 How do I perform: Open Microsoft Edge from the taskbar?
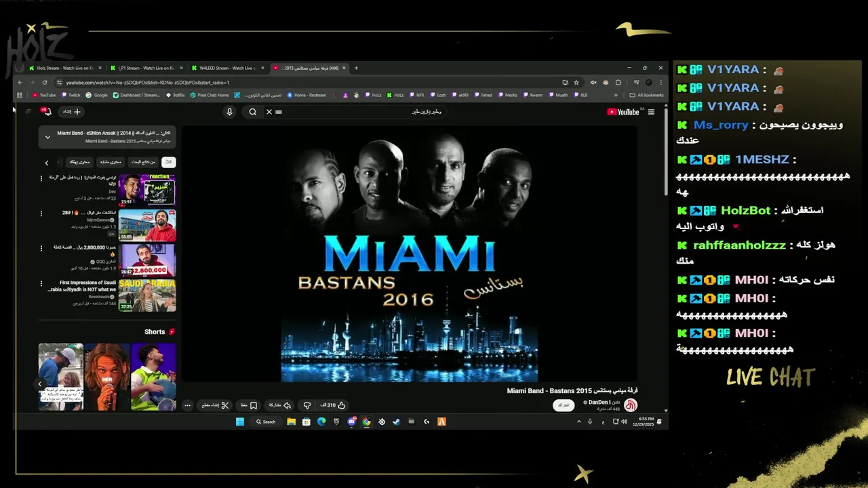(x=321, y=422)
